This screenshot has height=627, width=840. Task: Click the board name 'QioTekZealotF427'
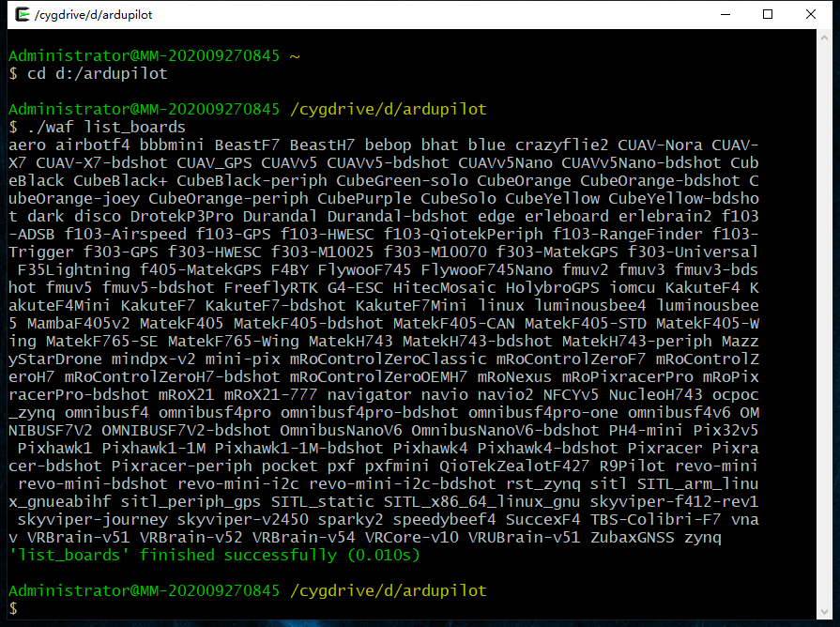click(514, 466)
